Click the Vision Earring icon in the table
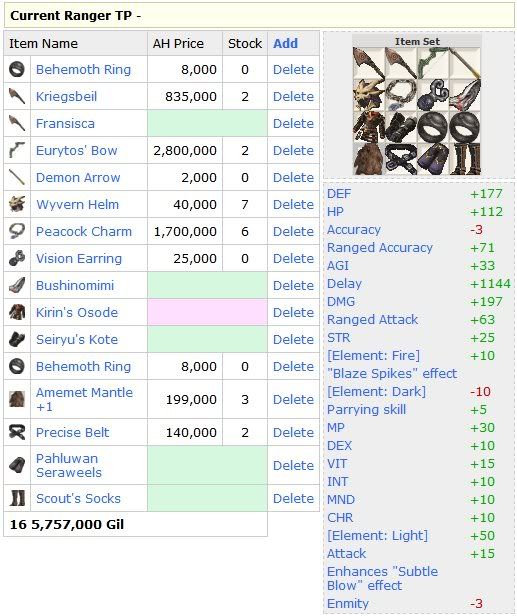Image resolution: width=517 pixels, height=616 pixels. click(x=17, y=258)
